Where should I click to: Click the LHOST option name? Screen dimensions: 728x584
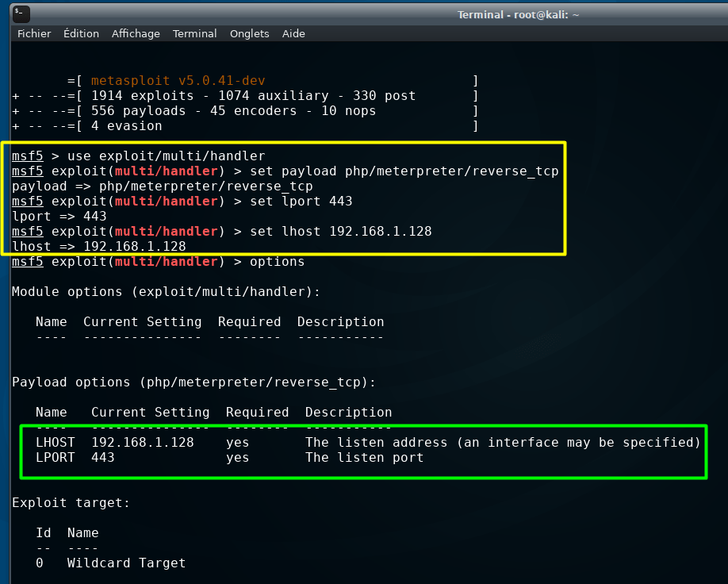(x=56, y=442)
